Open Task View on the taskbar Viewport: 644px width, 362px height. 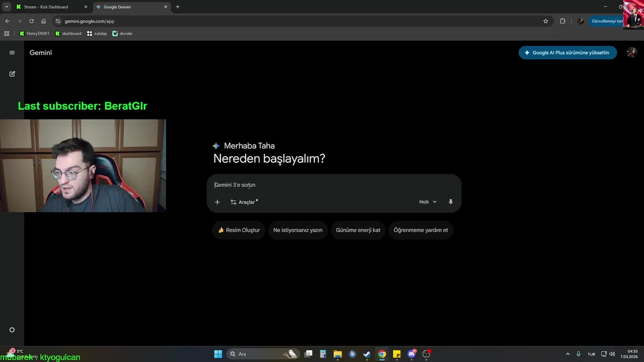308,354
